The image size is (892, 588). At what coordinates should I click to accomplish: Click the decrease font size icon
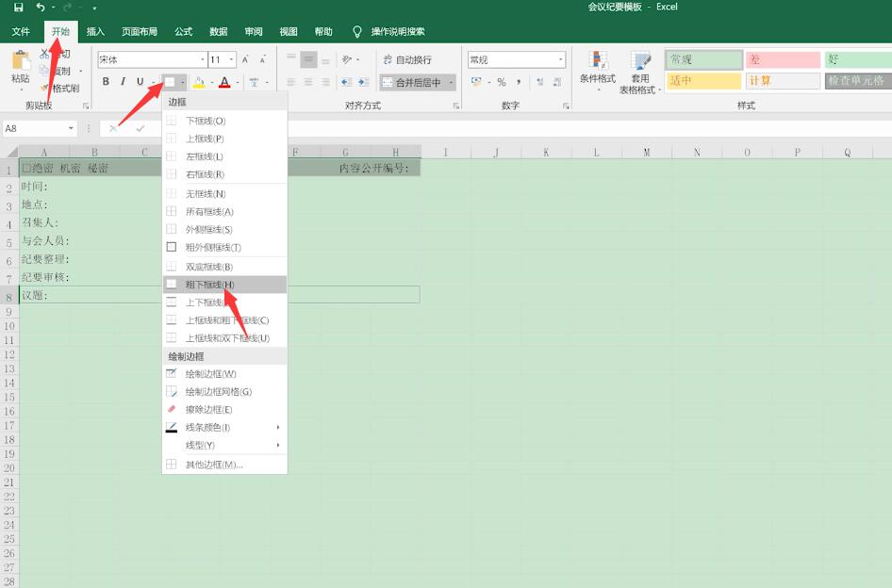coord(263,59)
